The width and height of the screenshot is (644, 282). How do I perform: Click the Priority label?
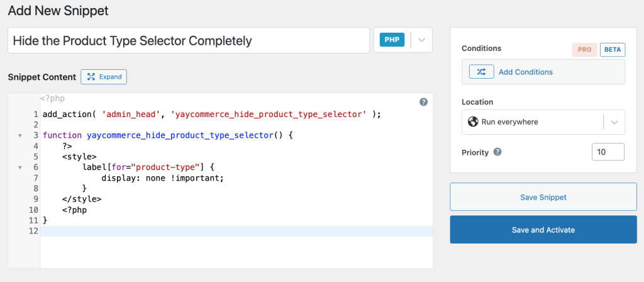pos(475,152)
